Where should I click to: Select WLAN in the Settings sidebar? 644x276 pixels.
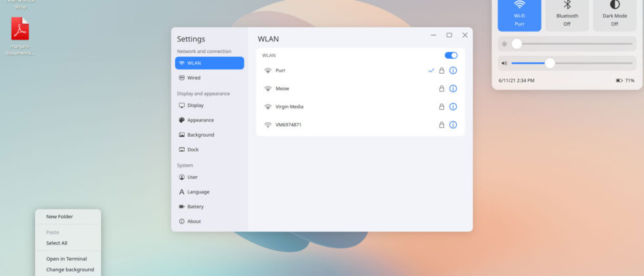[210, 63]
